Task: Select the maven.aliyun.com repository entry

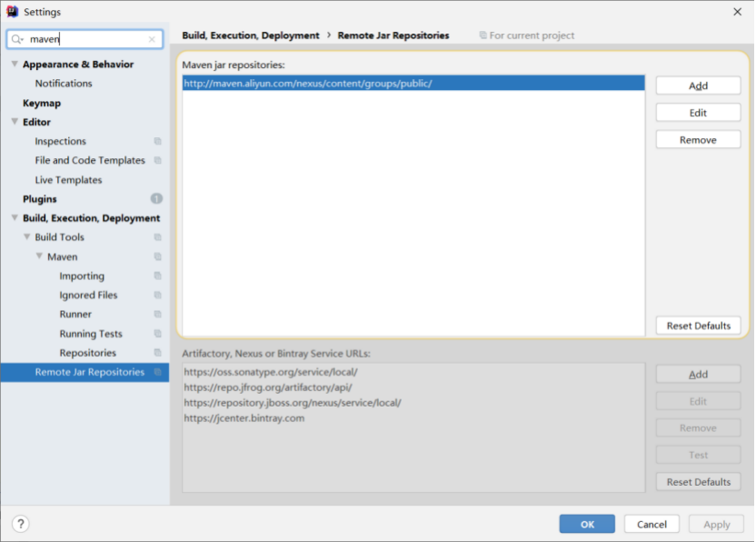Action: [x=413, y=83]
